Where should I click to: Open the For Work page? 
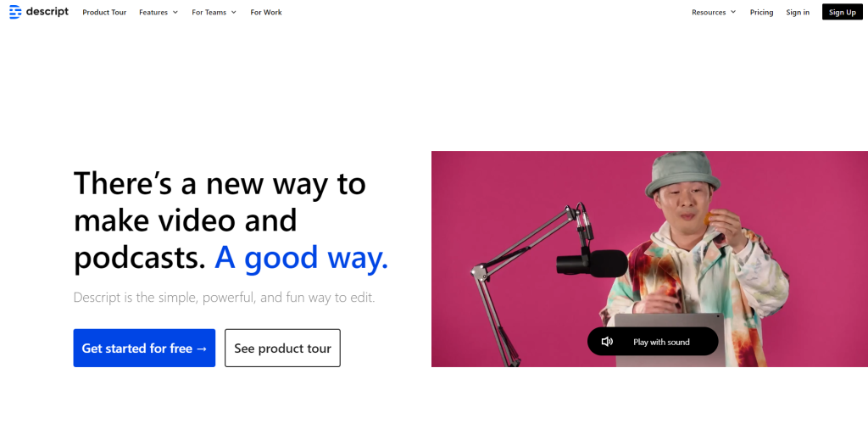(266, 13)
